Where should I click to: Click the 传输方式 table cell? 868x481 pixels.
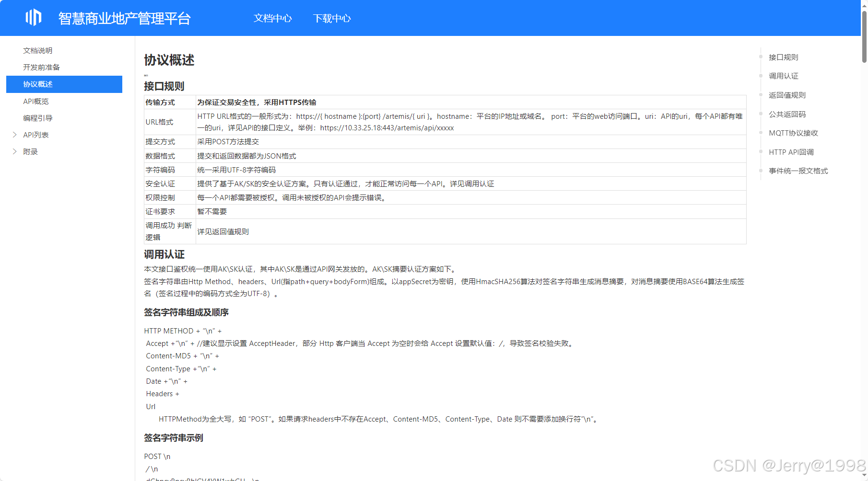[x=170, y=102]
